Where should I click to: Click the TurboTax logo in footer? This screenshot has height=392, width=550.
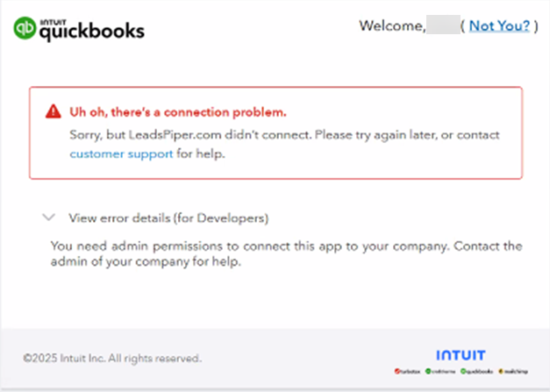point(407,371)
